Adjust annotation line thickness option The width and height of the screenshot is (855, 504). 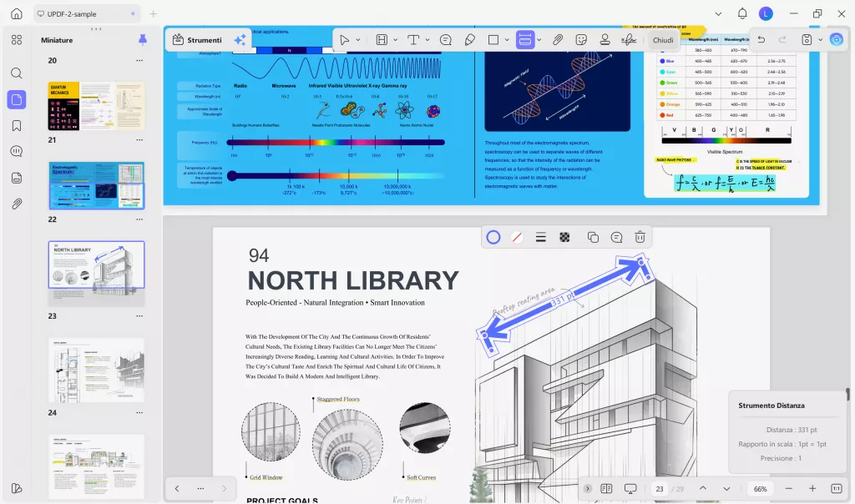coord(540,237)
